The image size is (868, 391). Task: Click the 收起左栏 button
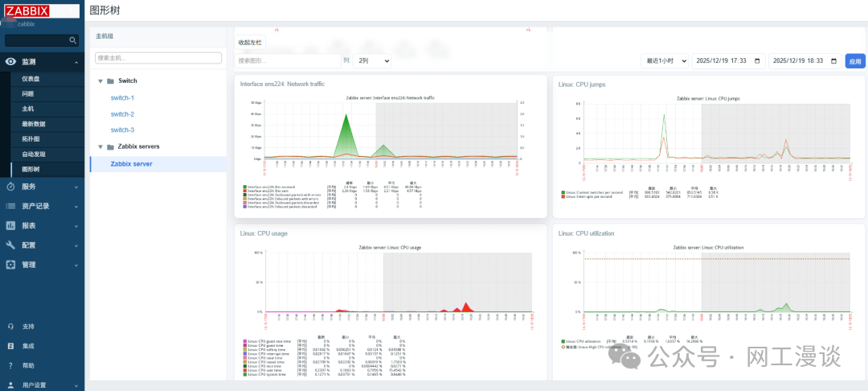point(250,42)
